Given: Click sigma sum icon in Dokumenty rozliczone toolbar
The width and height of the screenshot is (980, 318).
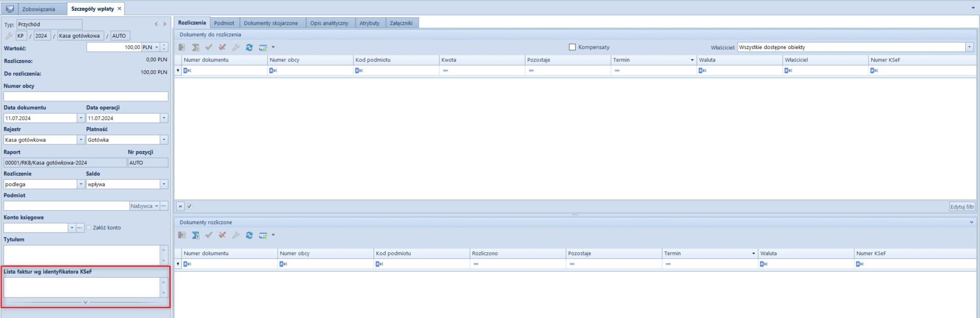Looking at the screenshot, I should pos(195,235).
